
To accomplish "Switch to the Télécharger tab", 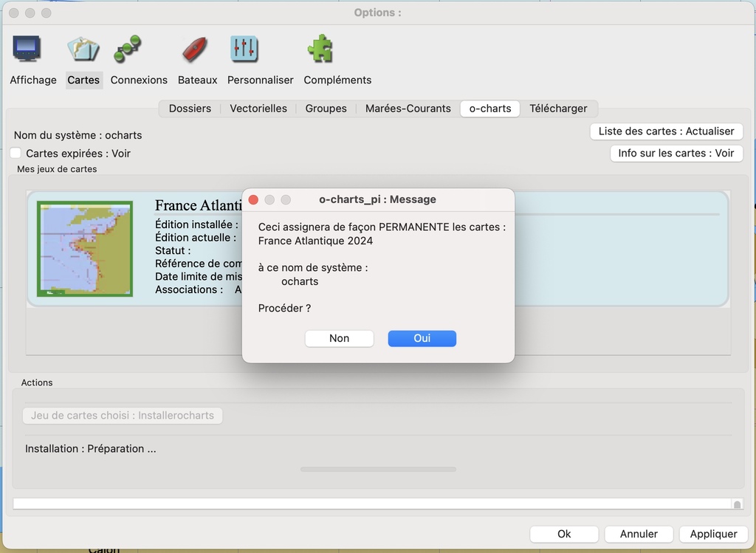I will click(558, 109).
